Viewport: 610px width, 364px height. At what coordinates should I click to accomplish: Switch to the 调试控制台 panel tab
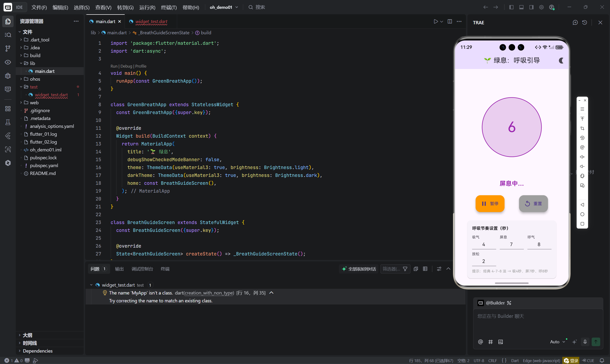tap(142, 269)
